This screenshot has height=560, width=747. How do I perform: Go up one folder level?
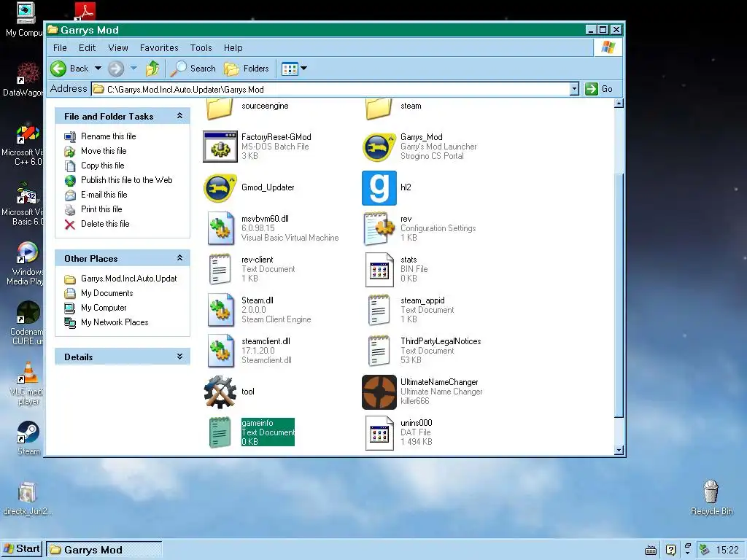(x=152, y=69)
